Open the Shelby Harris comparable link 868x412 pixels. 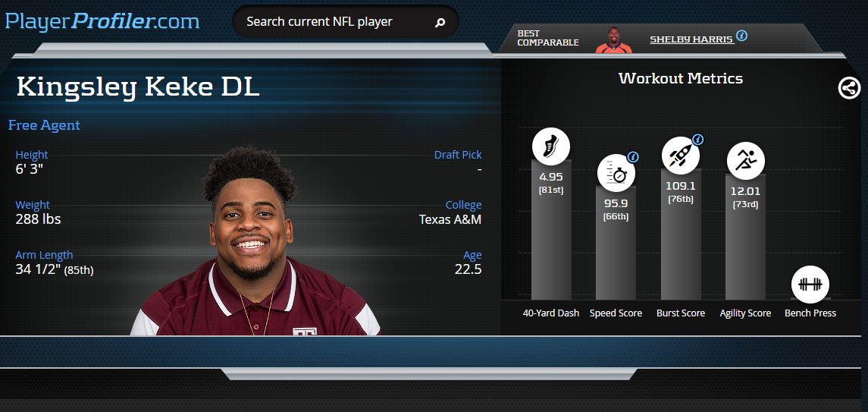point(691,39)
